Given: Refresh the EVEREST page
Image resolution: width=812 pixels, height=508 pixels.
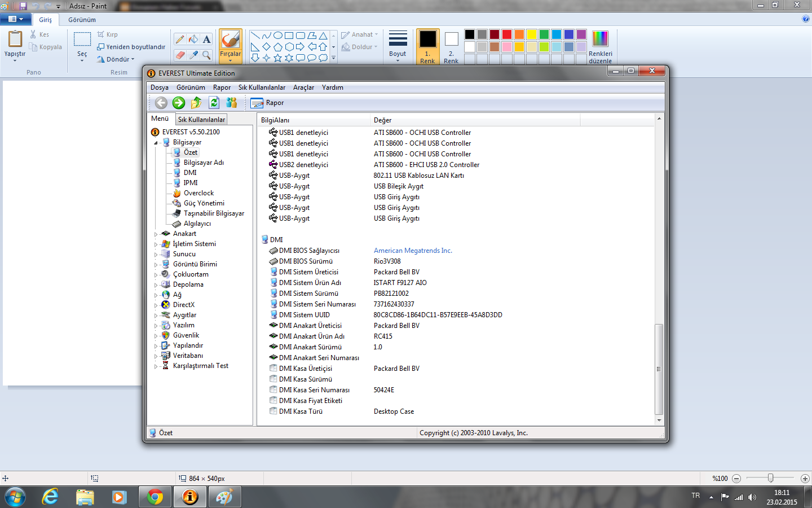Looking at the screenshot, I should (x=214, y=103).
